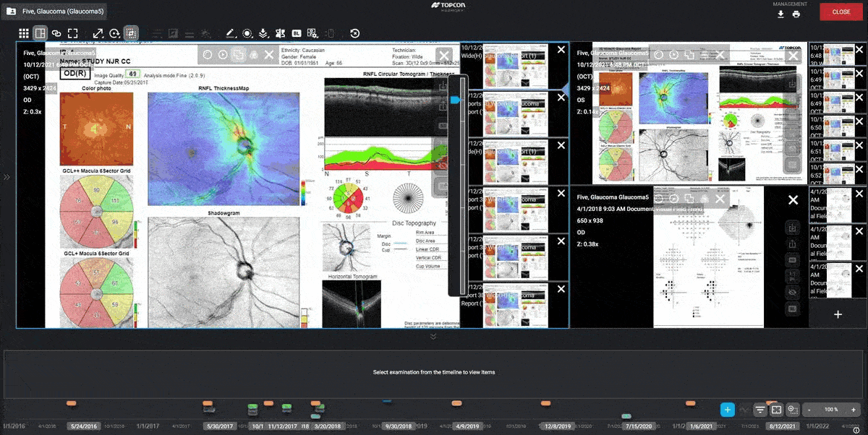The image size is (868, 435).
Task: Toggle the split-panel layout view
Action: tap(40, 33)
